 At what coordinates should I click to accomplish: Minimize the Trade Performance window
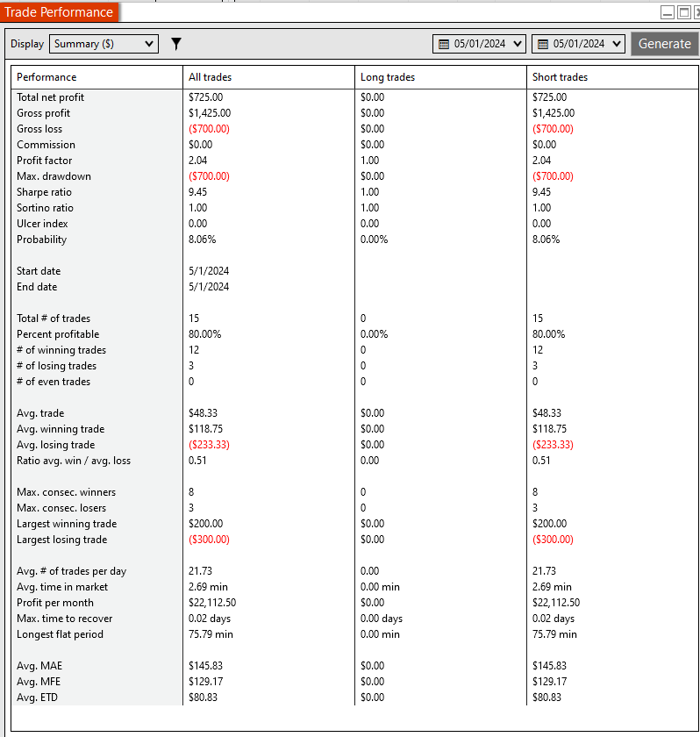click(668, 12)
